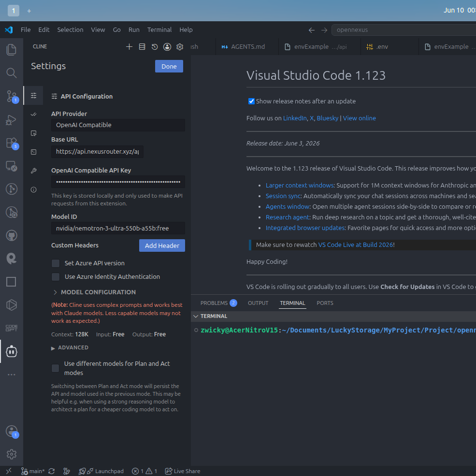Open the LinkedIn link
The image size is (476, 476).
(x=295, y=118)
